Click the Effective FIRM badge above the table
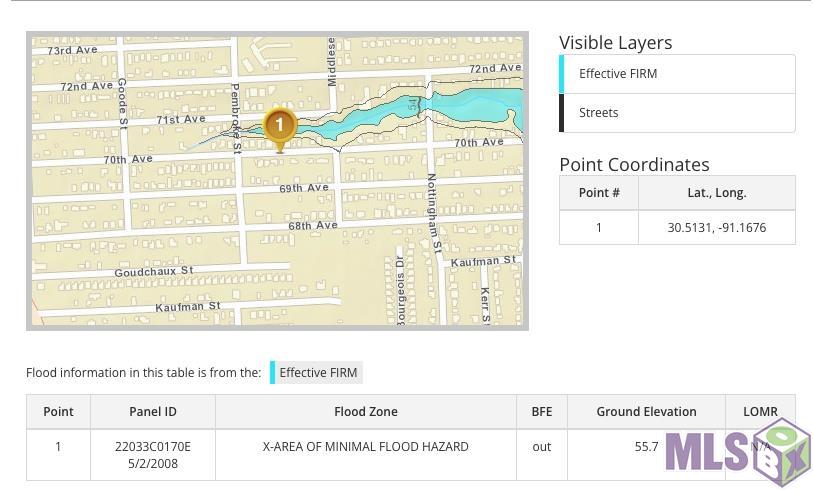This screenshot has width=813, height=490. tap(317, 373)
